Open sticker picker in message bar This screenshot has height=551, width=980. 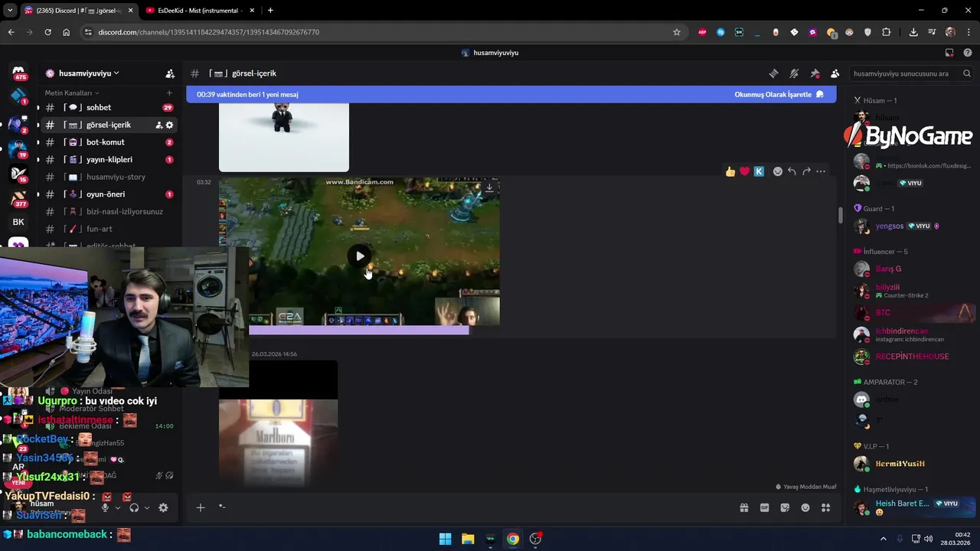(x=785, y=507)
